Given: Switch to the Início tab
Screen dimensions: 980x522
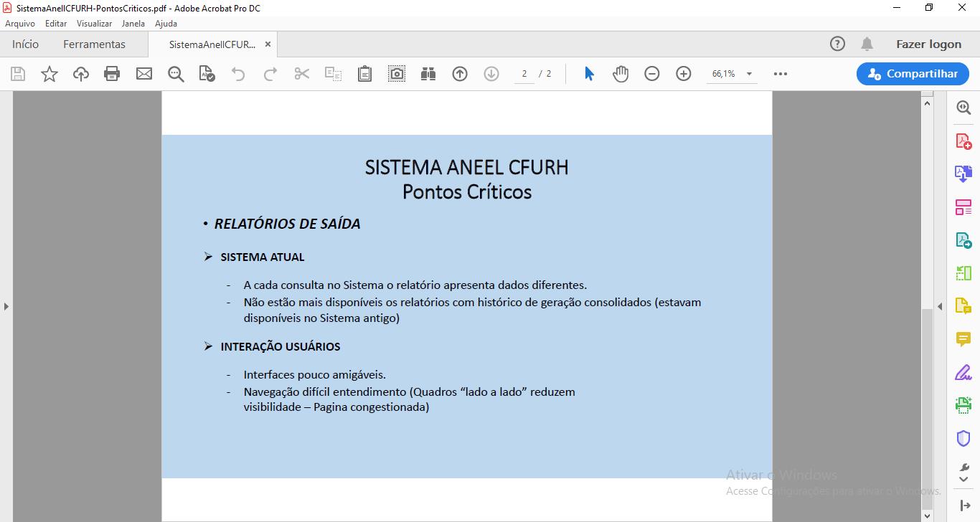Looking at the screenshot, I should [25, 44].
